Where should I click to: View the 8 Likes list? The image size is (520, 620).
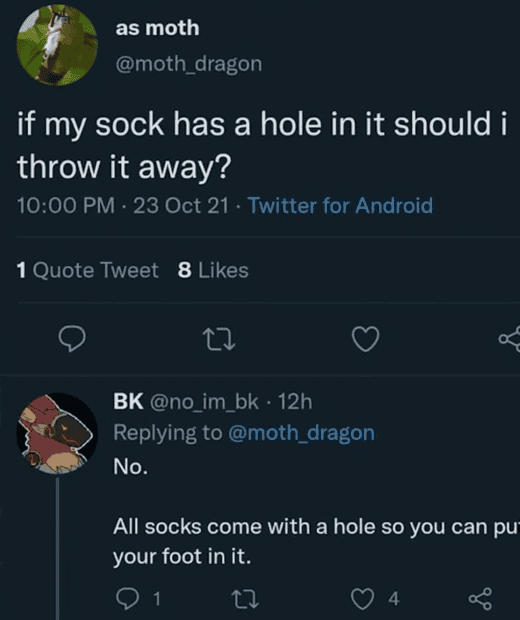point(213,270)
